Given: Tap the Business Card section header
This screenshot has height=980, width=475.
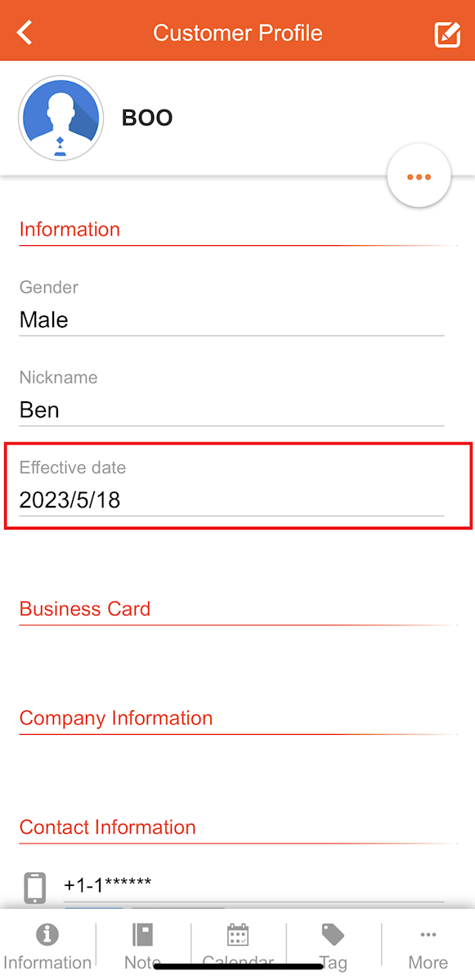Looking at the screenshot, I should click(x=85, y=609).
